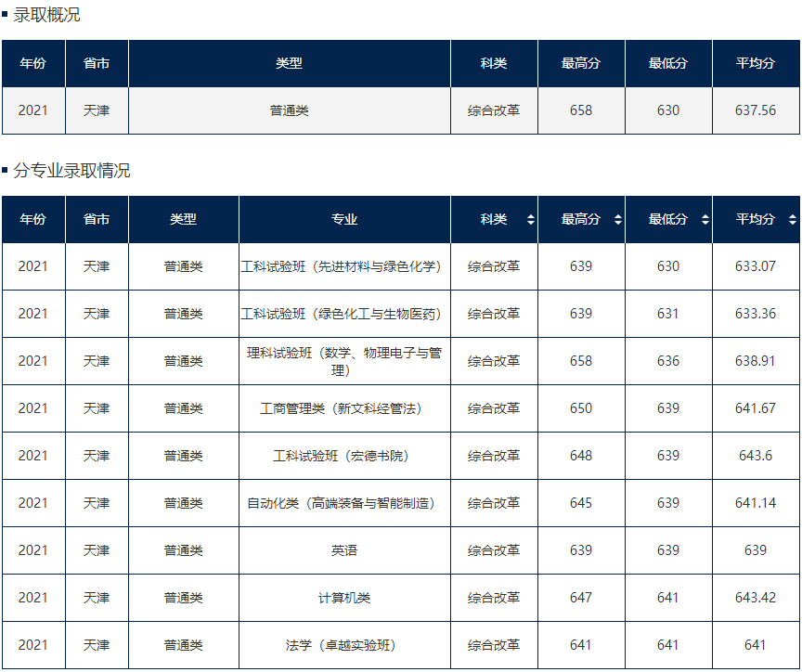Image resolution: width=802 pixels, height=672 pixels.
Task: Click 理科试验班（数学、物理电子与管理） cell
Action: (x=344, y=361)
